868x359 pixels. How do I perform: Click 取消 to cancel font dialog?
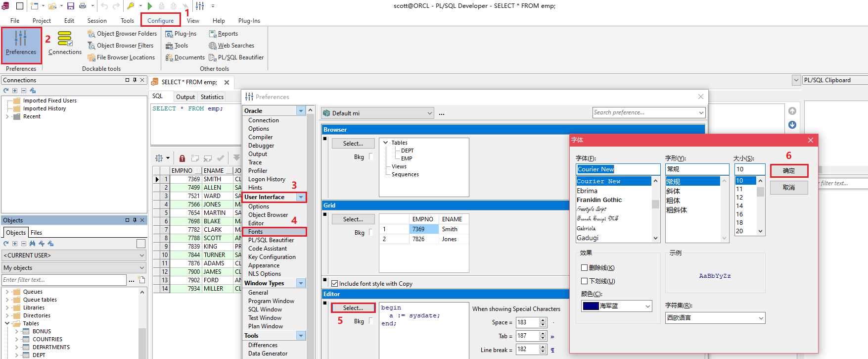(x=789, y=188)
